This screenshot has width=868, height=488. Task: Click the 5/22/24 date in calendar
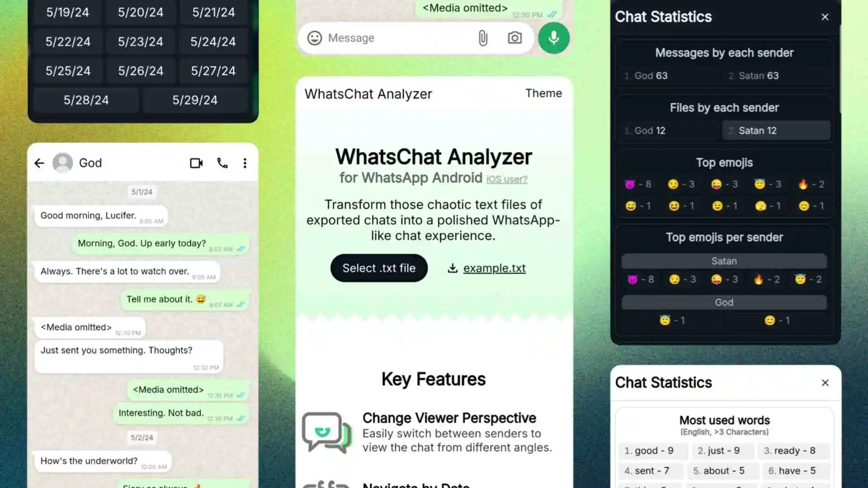68,42
